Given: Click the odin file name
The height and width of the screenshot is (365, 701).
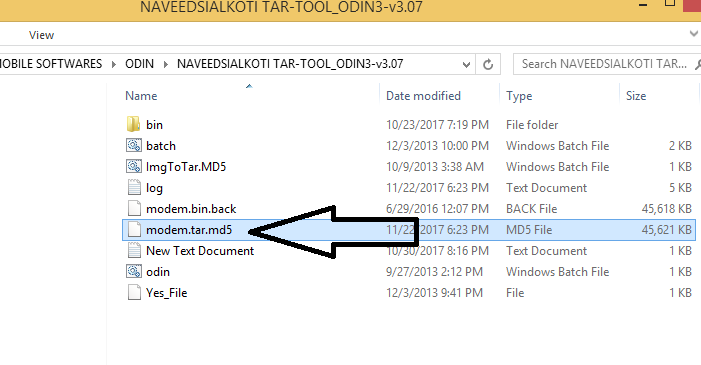Looking at the screenshot, I should pos(158,272).
